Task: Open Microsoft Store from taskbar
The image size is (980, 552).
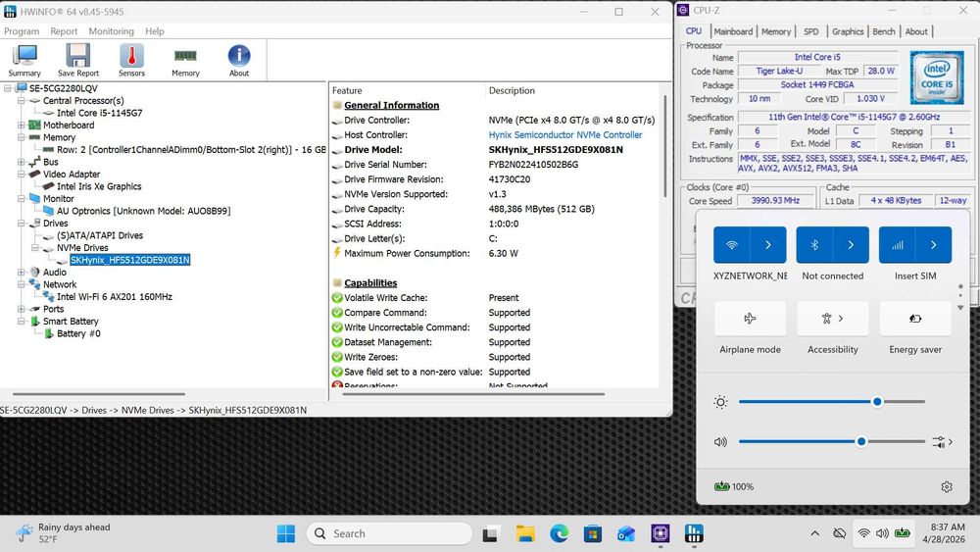Action: click(593, 534)
